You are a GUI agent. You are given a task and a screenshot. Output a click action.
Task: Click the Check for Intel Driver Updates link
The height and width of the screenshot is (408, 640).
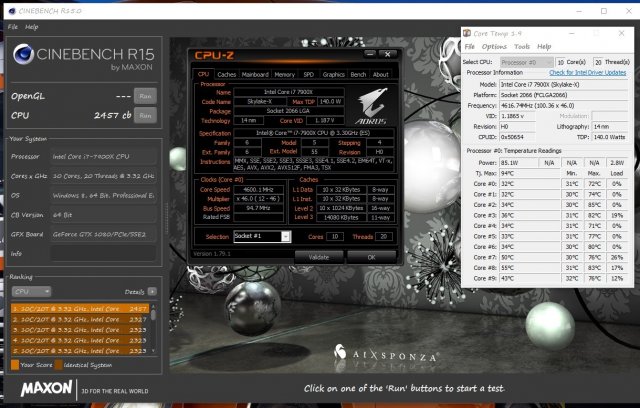coord(587,72)
